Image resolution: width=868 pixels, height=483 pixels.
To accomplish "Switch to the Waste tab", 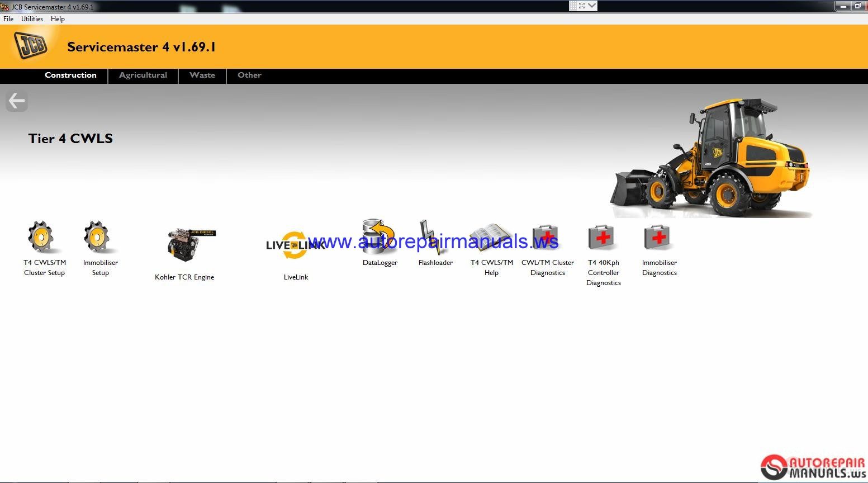I will click(x=202, y=75).
